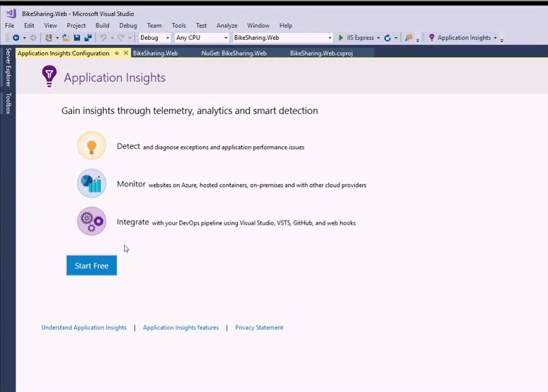
Task: Open the Window menu
Action: [258, 25]
